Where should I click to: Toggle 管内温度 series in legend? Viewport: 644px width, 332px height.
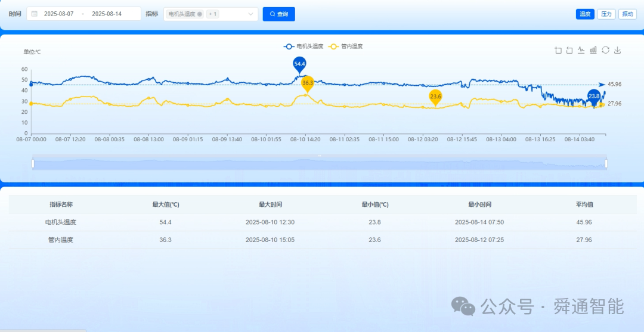tap(346, 46)
